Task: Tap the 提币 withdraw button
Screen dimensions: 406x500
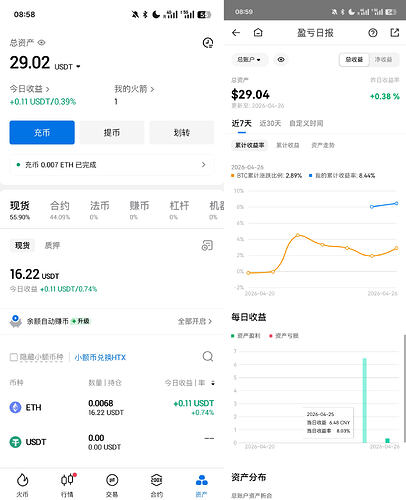Action: (x=112, y=132)
